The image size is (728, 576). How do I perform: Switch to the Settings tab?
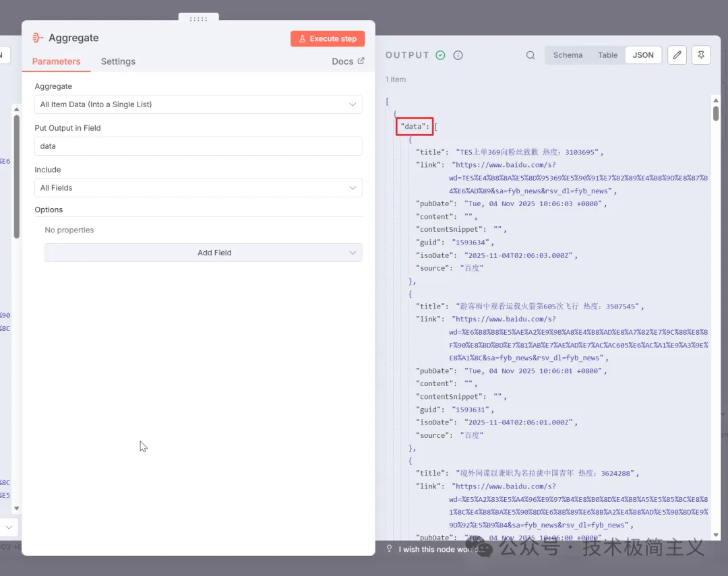pyautogui.click(x=118, y=61)
